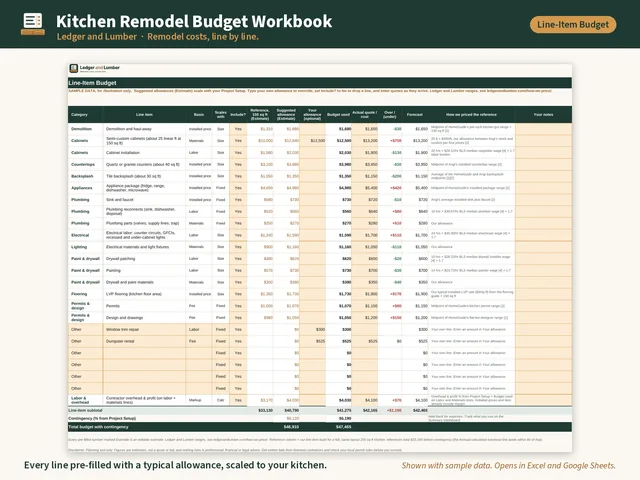Click the Lighting category cell
Screen dimensions: 640x480
85,247
